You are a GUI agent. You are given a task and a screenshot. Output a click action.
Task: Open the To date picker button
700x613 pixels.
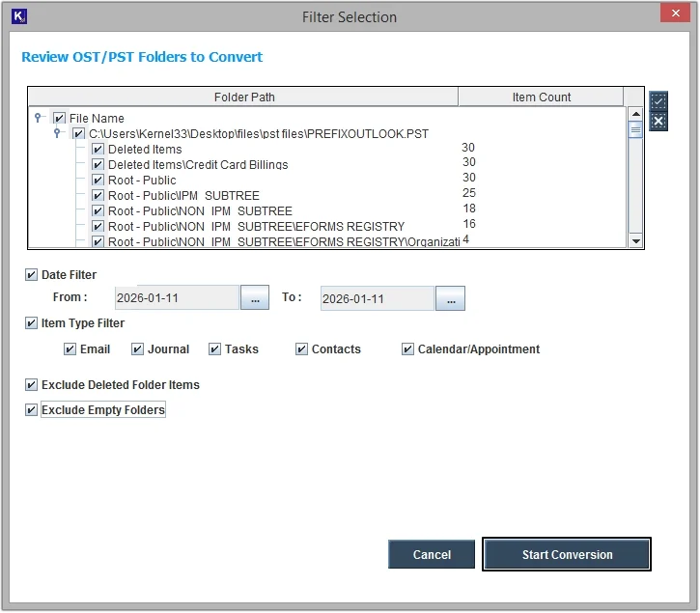(x=450, y=298)
